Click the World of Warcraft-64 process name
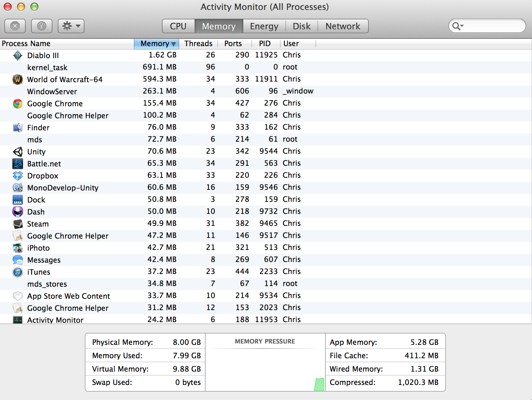This screenshot has width=532, height=400. coord(65,80)
